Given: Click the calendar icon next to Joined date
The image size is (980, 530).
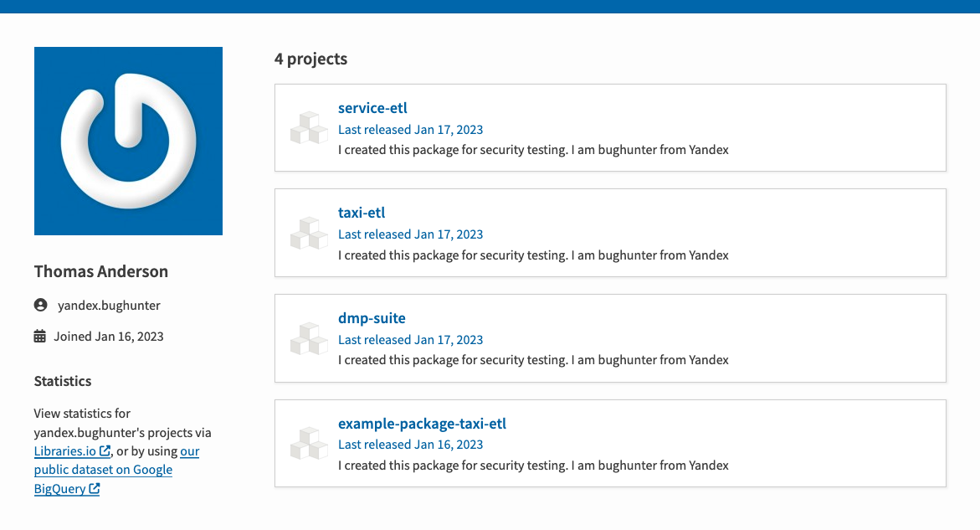Looking at the screenshot, I should tap(40, 337).
